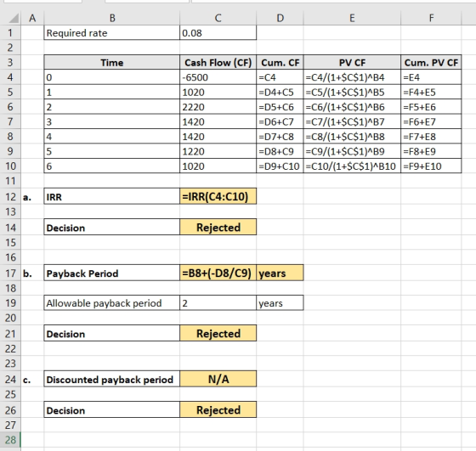Screen dimensions: 476x451
Task: Select the cell with formula =F4+E5
Action: [431, 92]
